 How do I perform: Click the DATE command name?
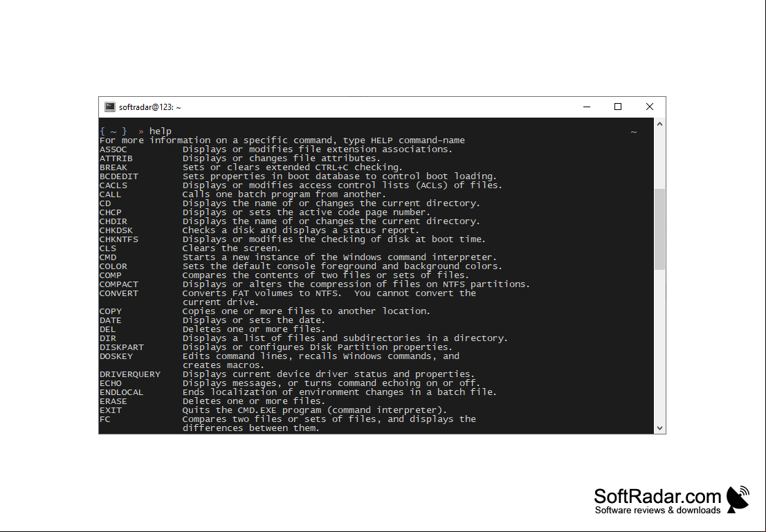coord(111,320)
